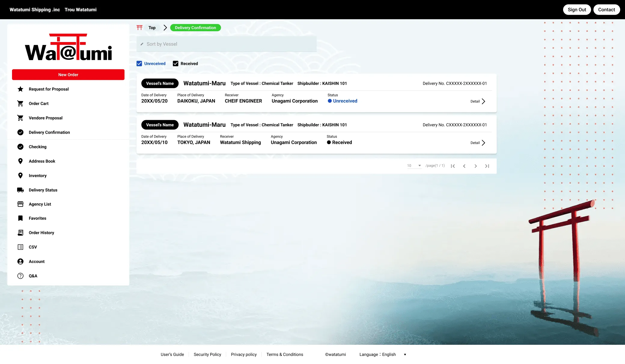Click the Agency List storefront icon
Screen dimensions: 625x364
[20, 204]
